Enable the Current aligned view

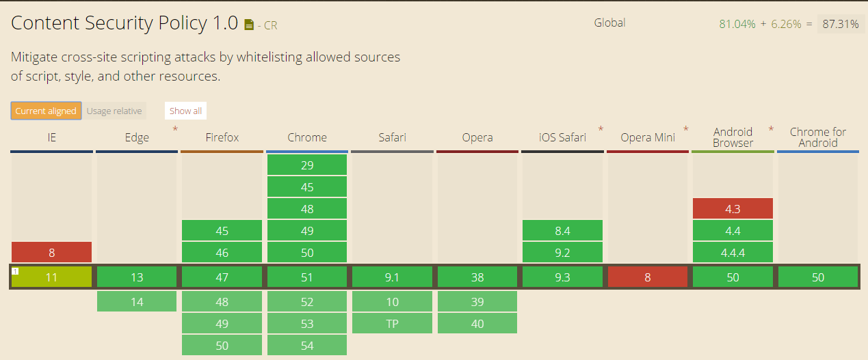click(x=46, y=111)
